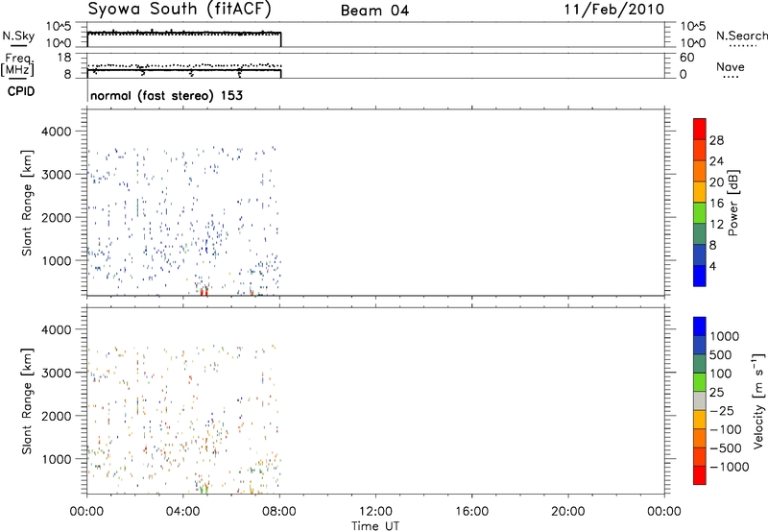Click the Beam 04 label

374,11
